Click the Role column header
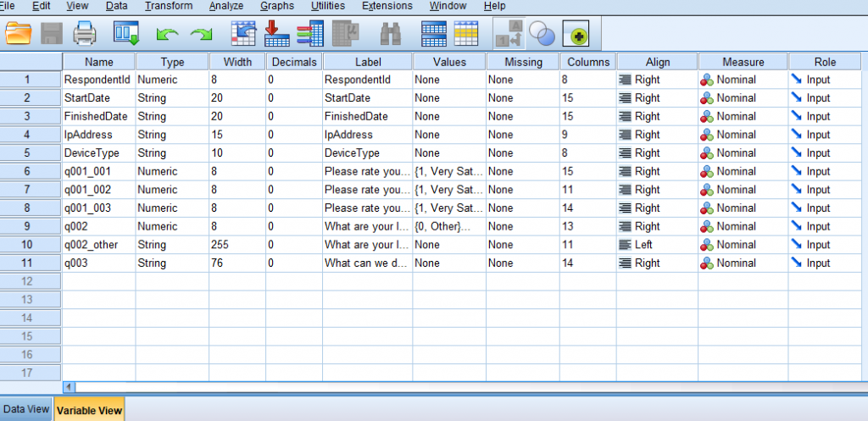Image resolution: width=868 pixels, height=421 pixels. (x=825, y=62)
